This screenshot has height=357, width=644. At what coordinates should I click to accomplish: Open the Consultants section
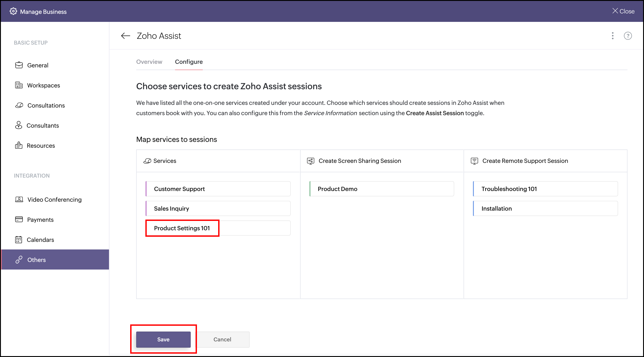click(x=43, y=125)
